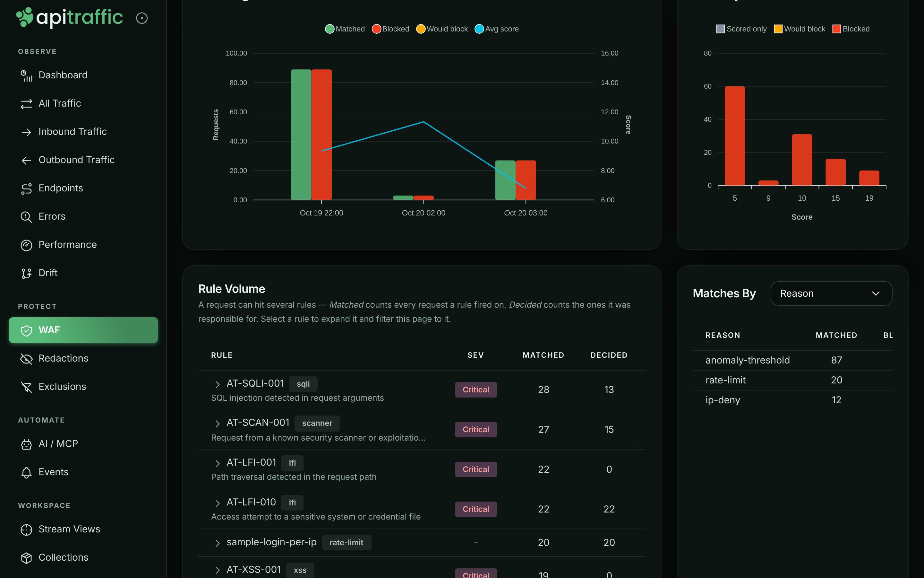
Task: Click the Endpoints route icon
Action: click(26, 188)
